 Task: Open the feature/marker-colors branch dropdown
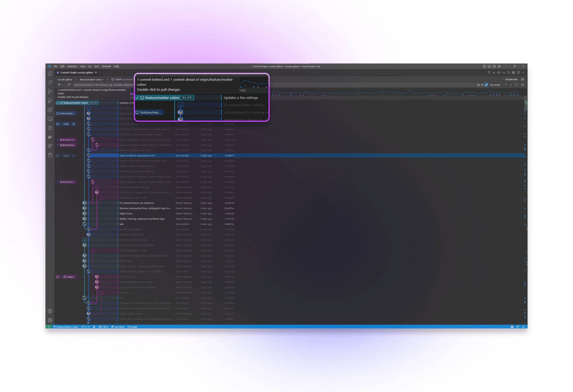coord(92,79)
